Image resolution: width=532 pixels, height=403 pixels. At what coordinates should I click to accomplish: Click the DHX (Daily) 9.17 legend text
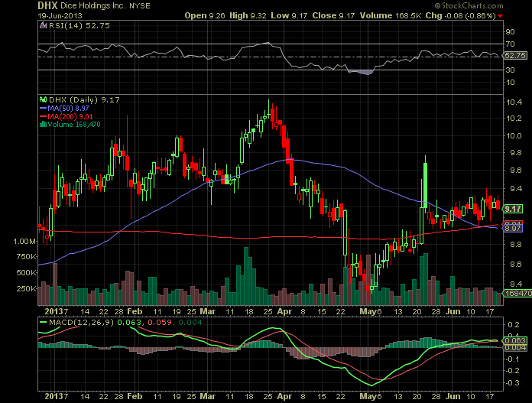[x=84, y=100]
